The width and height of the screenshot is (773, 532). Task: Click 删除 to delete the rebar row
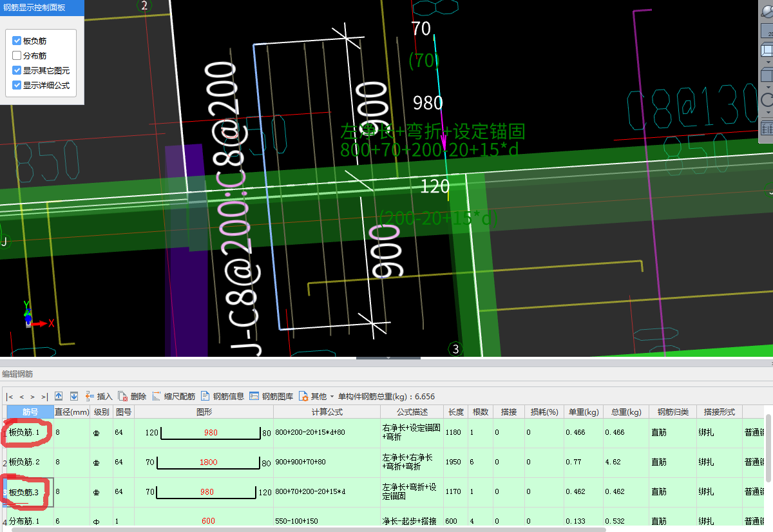(x=132, y=396)
